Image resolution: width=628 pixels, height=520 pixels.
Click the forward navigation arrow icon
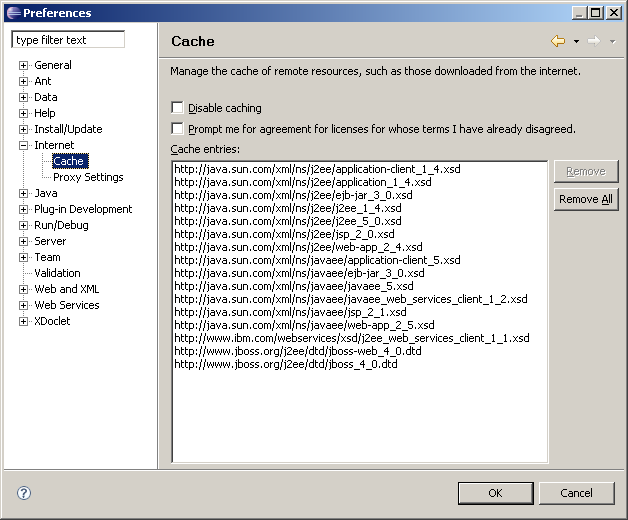(x=594, y=41)
